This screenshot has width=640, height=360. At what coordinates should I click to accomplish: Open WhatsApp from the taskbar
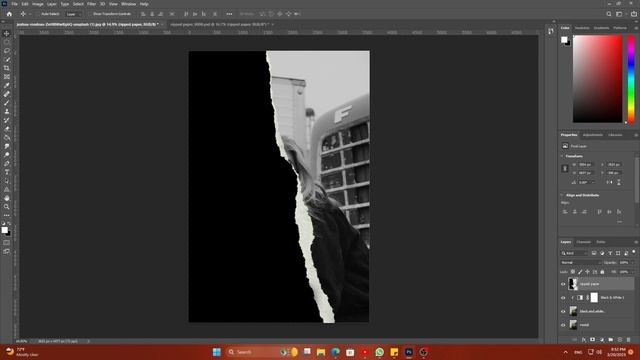379,352
